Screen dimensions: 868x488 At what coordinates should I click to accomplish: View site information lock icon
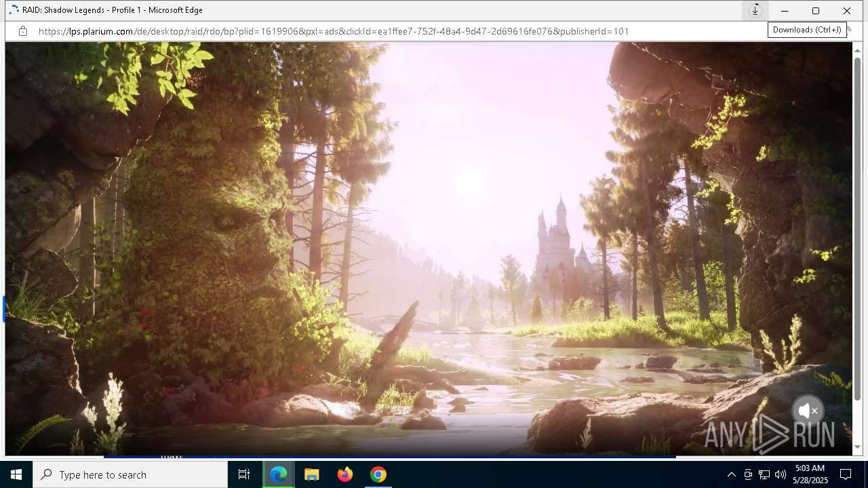tap(23, 31)
